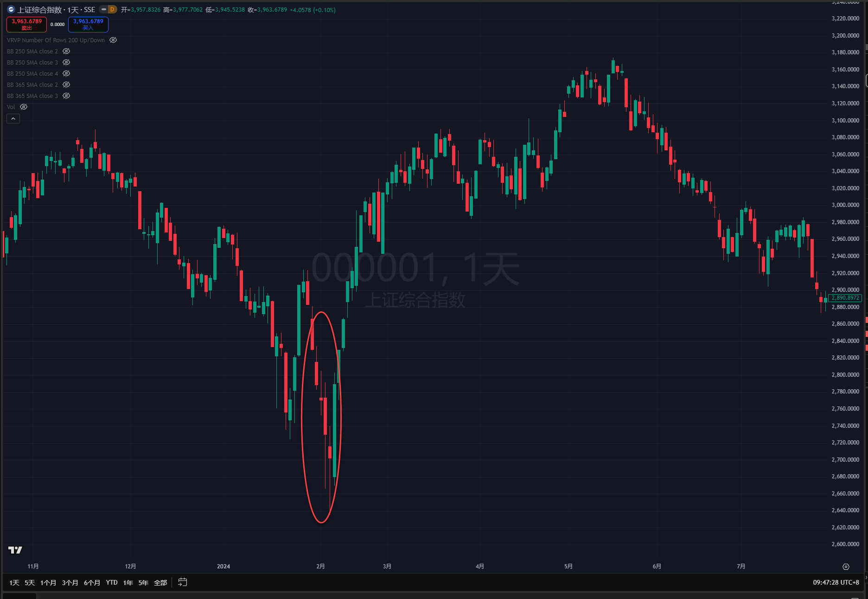Toggle visibility of BB 250 SMA close 4
This screenshot has height=599, width=868.
66,74
